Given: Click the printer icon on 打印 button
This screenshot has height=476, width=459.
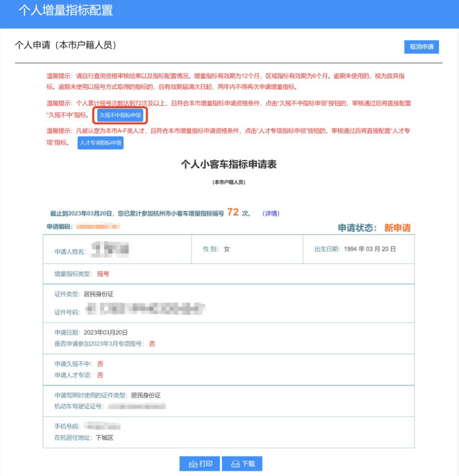Looking at the screenshot, I should coord(193,464).
